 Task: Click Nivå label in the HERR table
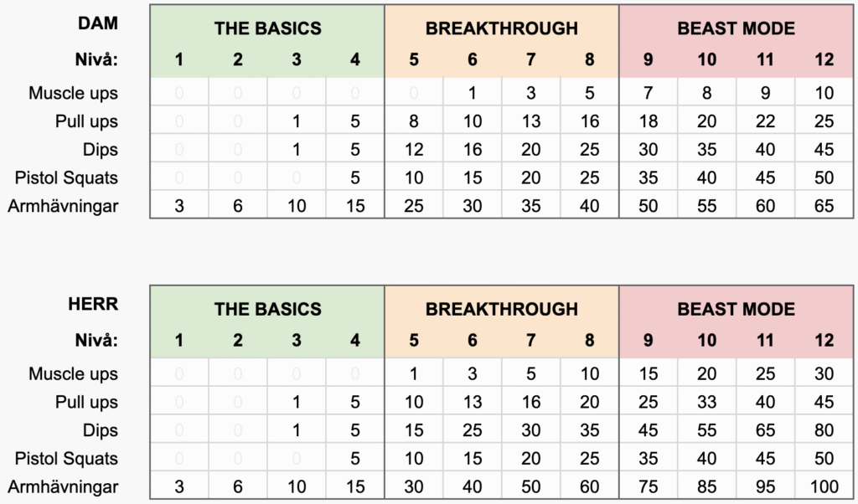coord(96,341)
